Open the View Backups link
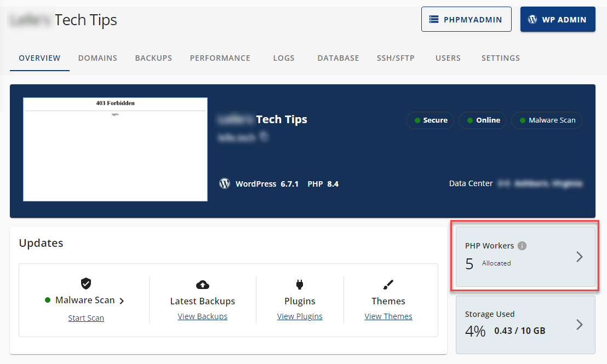 click(203, 316)
